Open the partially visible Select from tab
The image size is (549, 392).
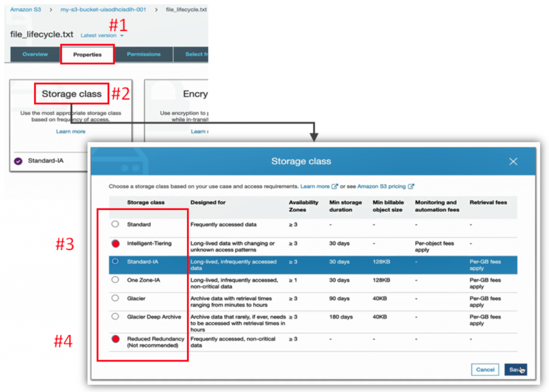click(191, 54)
